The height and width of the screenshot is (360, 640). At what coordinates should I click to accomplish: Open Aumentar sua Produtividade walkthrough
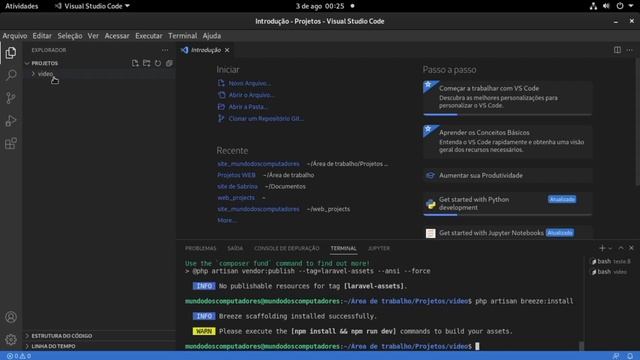[x=507, y=176]
